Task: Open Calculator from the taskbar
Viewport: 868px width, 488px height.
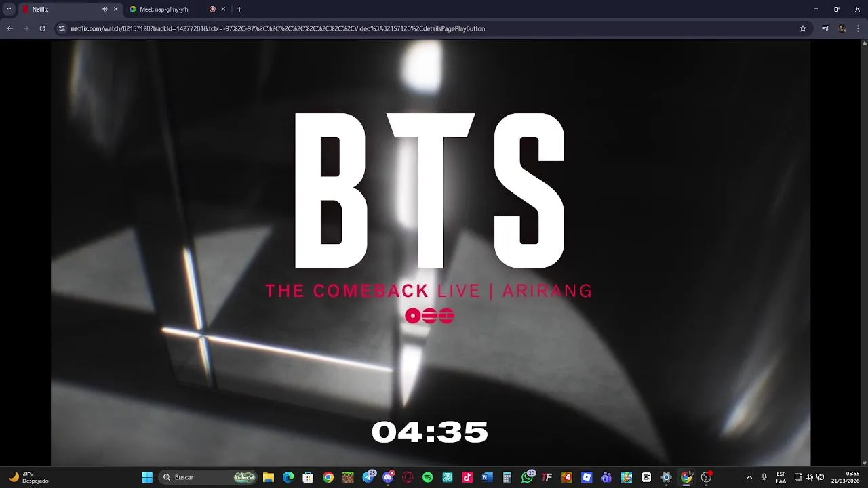Action: (x=507, y=477)
